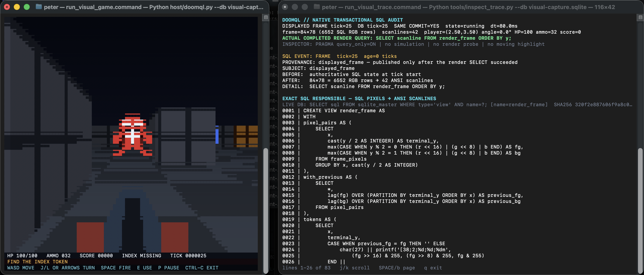
Task: Click the 'INDEX MISSING' status text
Action: [x=142, y=256]
